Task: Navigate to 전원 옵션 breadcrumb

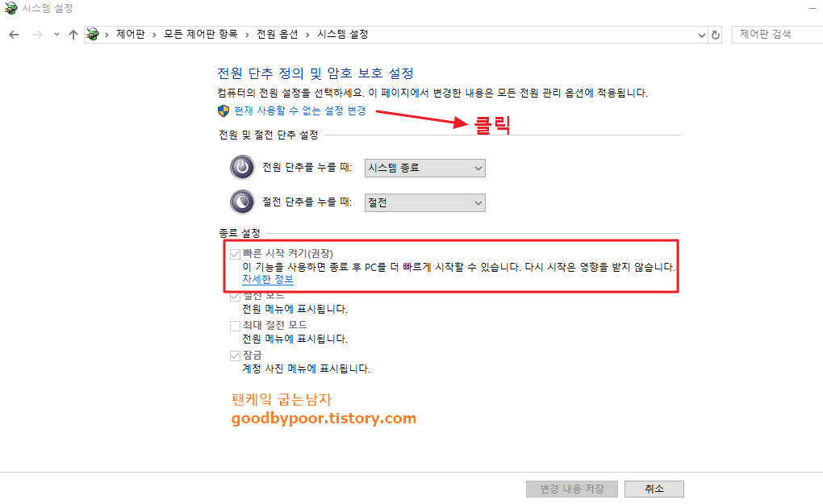Action: [x=277, y=35]
